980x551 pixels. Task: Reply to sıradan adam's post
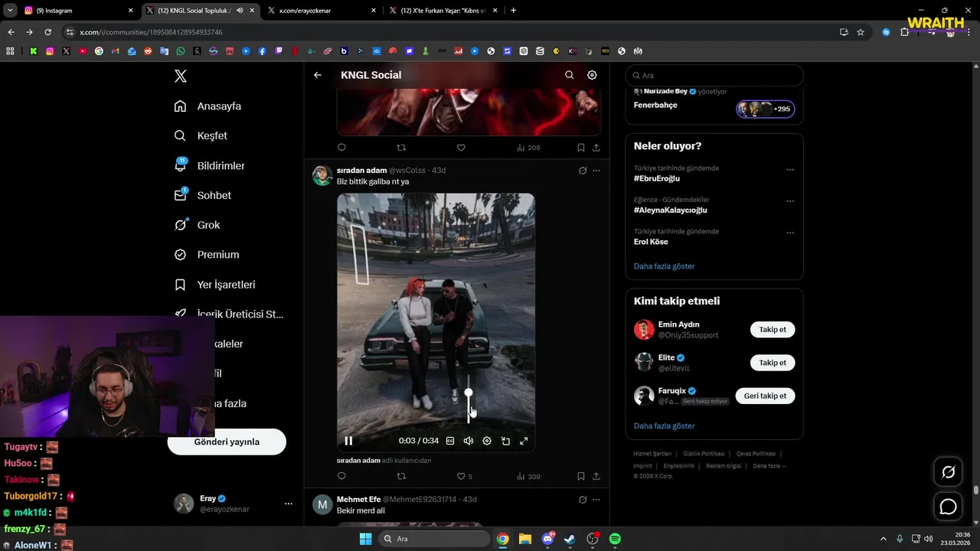(341, 476)
